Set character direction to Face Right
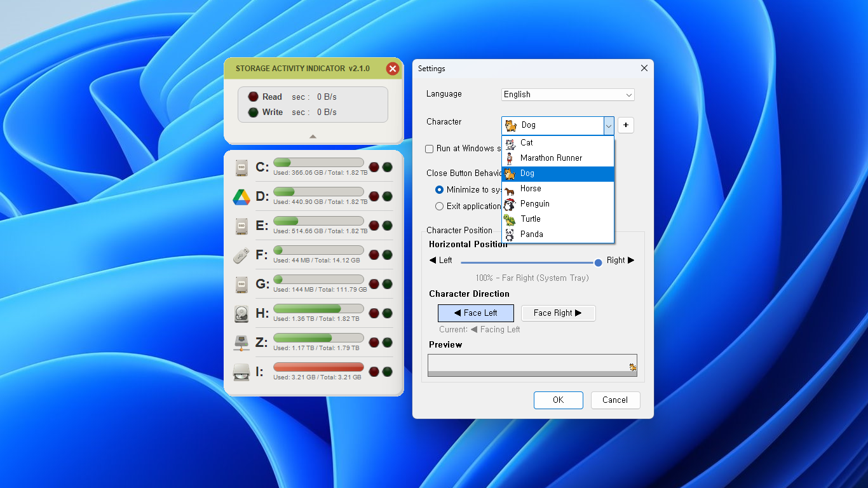868x488 pixels. click(x=558, y=313)
